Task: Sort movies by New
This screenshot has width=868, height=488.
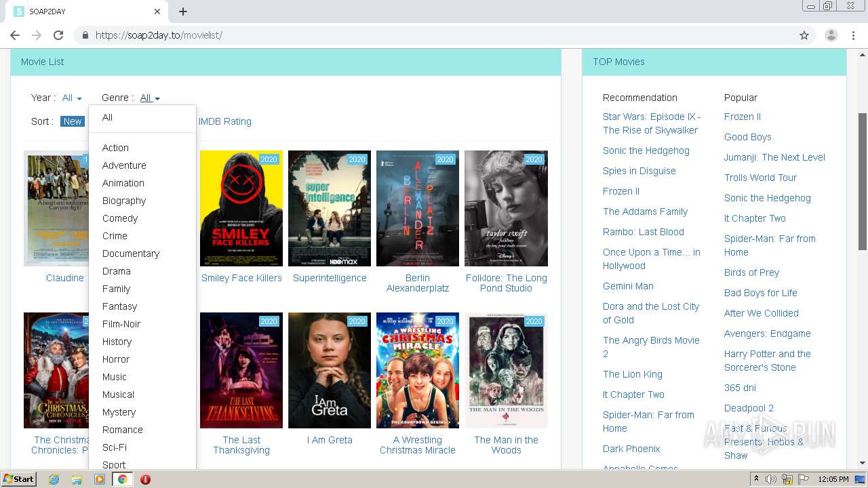Action: (72, 121)
